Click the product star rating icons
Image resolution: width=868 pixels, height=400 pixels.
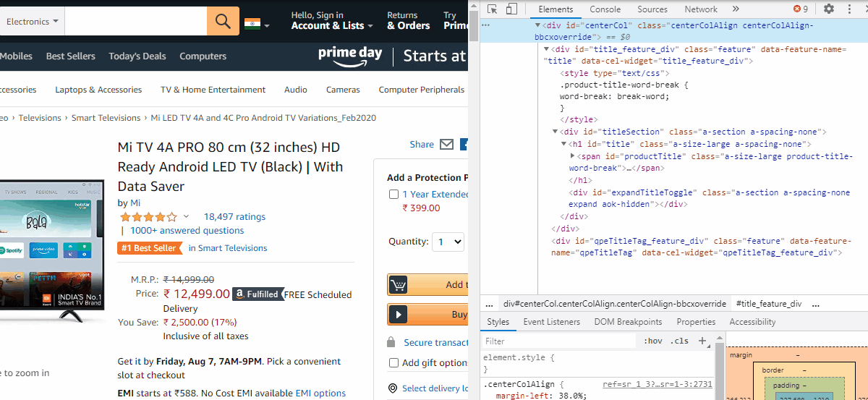pos(148,217)
